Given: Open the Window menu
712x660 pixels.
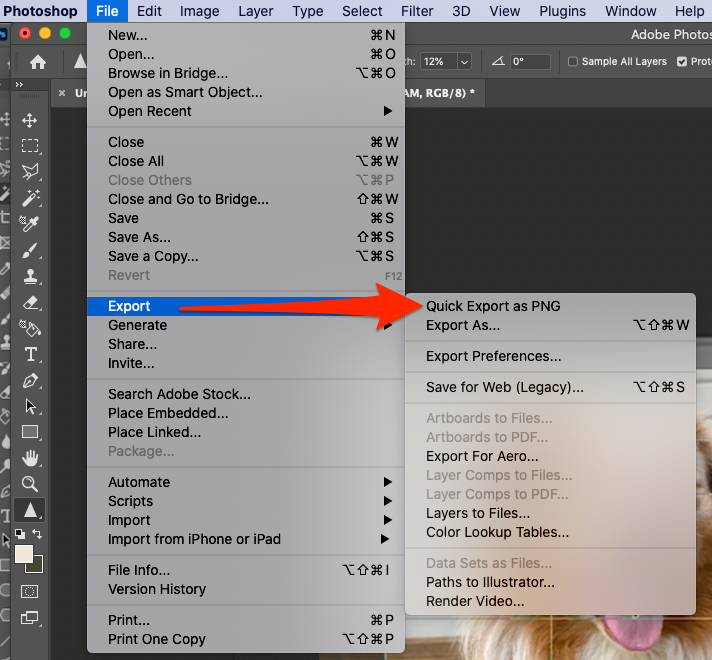Looking at the screenshot, I should (630, 11).
